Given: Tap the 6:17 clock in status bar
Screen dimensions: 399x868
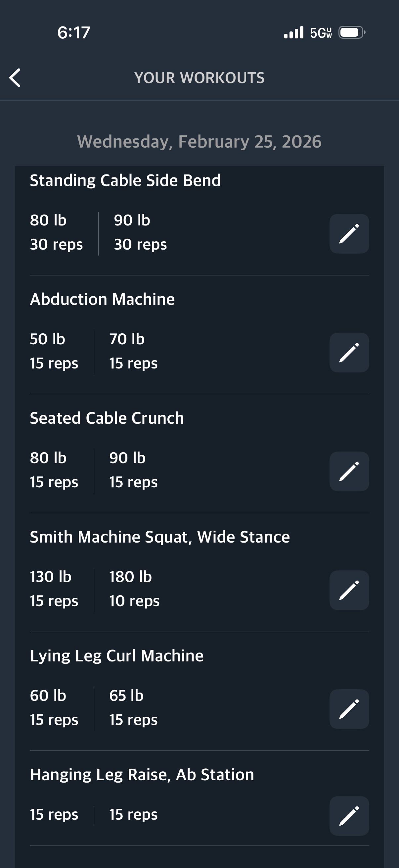Looking at the screenshot, I should point(74,33).
